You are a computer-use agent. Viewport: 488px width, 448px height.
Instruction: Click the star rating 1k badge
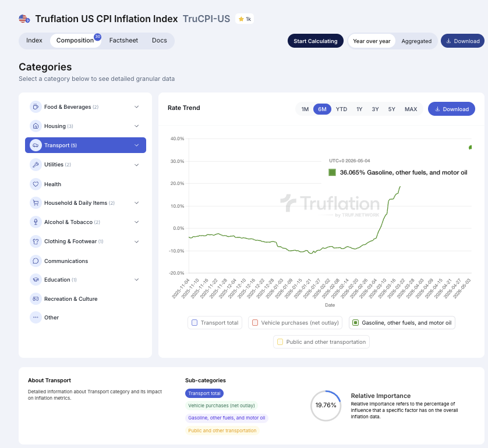(245, 19)
